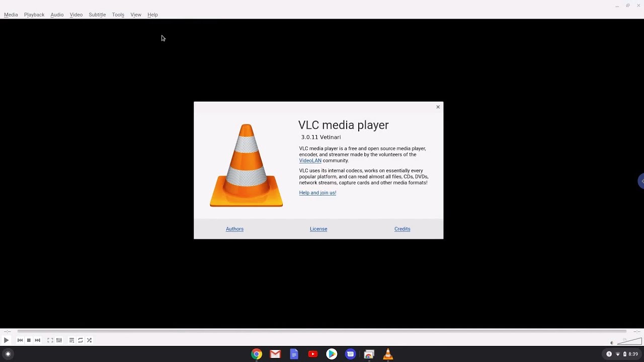Toggle shuffle/random playback
Viewport: 644px width, 362px height.
(x=89, y=340)
